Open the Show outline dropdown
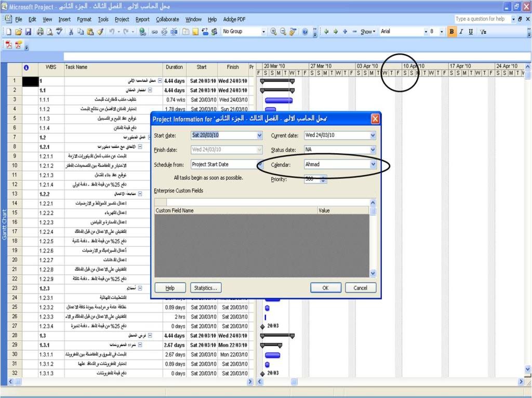The width and height of the screenshot is (532, 398). click(x=368, y=32)
